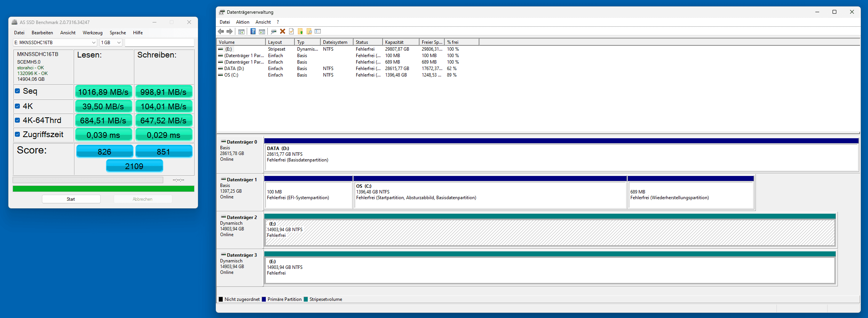Click the 998,91 MB/s Seq write result

(164, 92)
